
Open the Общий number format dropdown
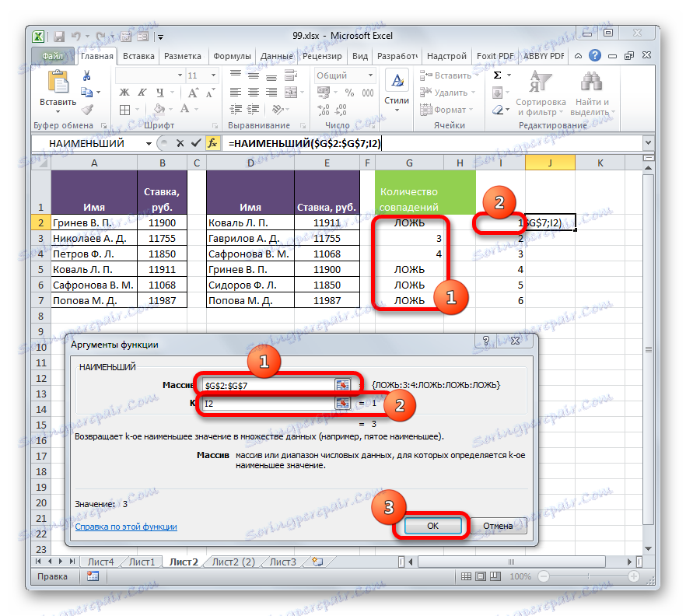[x=371, y=75]
